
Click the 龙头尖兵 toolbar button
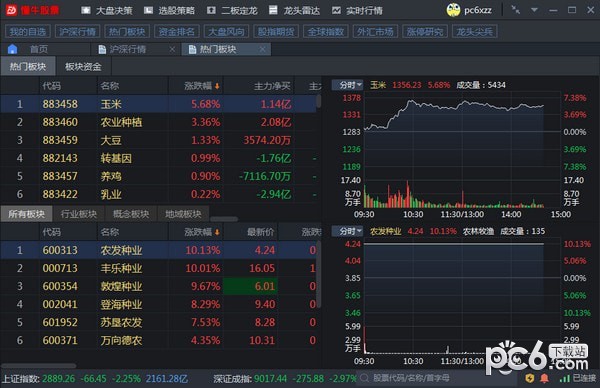(474, 31)
